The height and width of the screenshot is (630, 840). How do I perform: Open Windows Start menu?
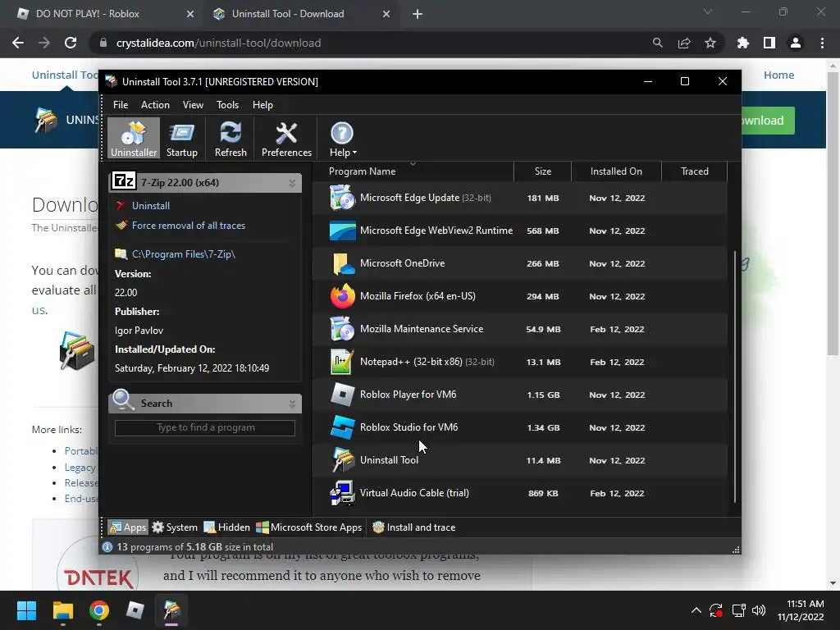pyautogui.click(x=26, y=610)
